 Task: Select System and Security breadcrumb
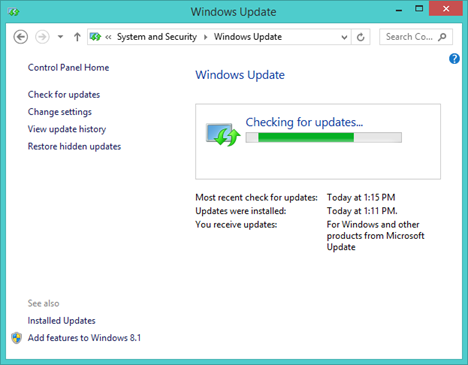tap(157, 37)
